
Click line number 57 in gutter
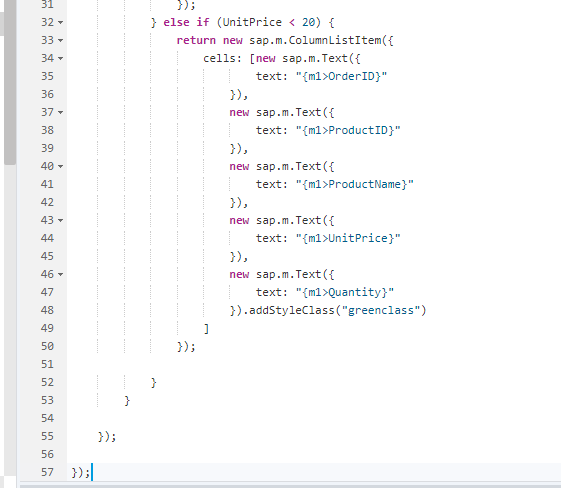coord(47,472)
